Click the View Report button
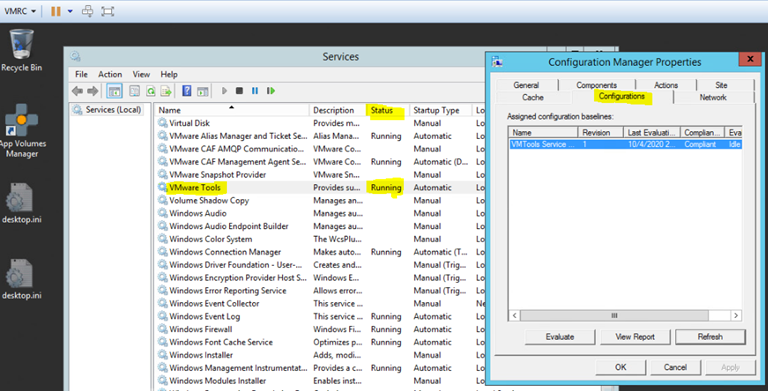 tap(635, 337)
